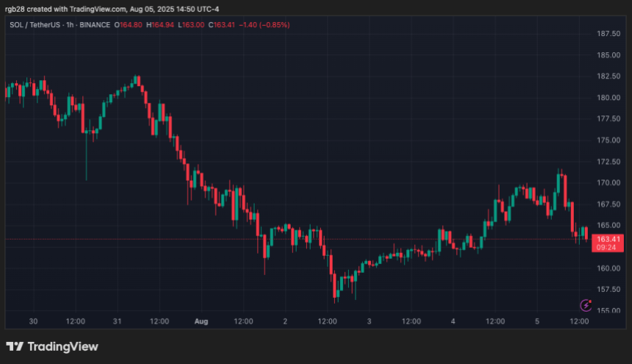Click the date label 5 on time axis
This screenshot has height=364, width=632.
tap(538, 321)
